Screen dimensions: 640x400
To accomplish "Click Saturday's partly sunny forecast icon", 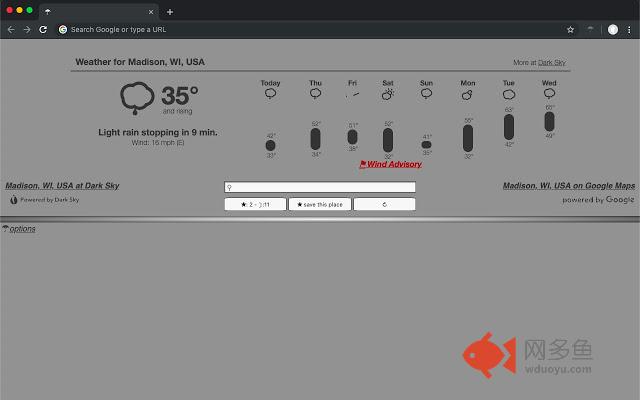I will pyautogui.click(x=387, y=94).
